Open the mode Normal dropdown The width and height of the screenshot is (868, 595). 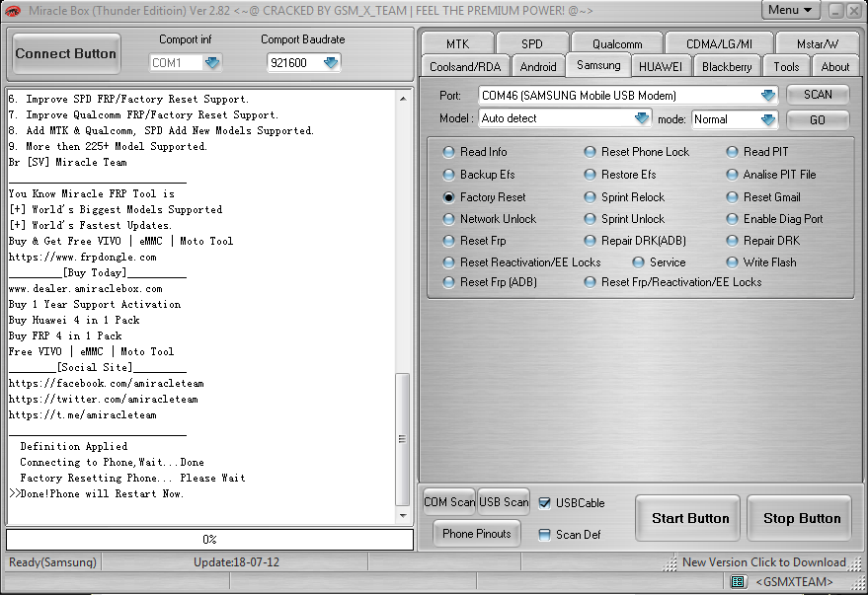coord(768,119)
